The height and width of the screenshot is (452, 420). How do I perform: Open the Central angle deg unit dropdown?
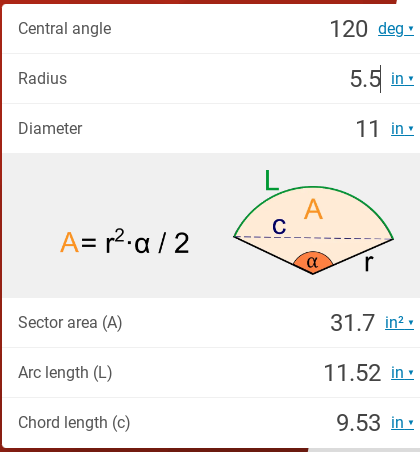pyautogui.click(x=396, y=29)
